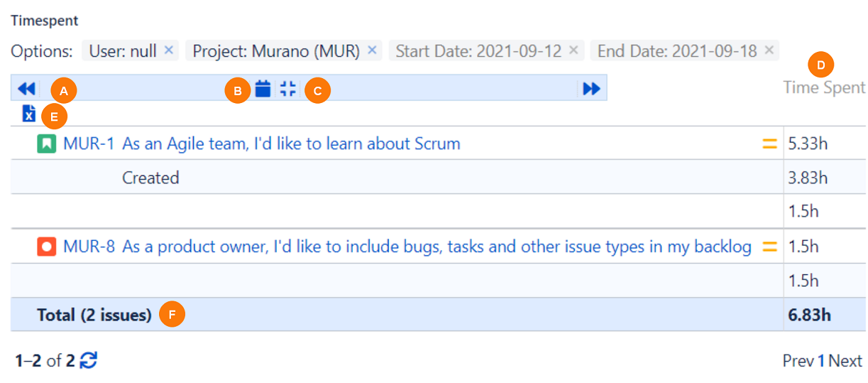This screenshot has width=868, height=383.
Task: Click the red bug icon for MUR-8
Action: pos(46,247)
